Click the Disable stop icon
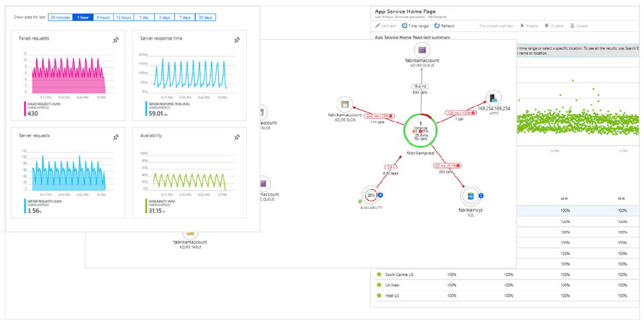 tap(547, 26)
